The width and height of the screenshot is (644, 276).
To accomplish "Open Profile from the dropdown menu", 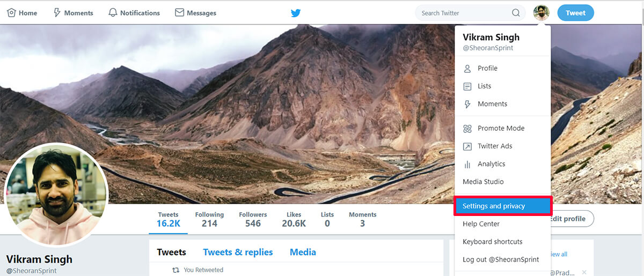I will click(502, 68).
